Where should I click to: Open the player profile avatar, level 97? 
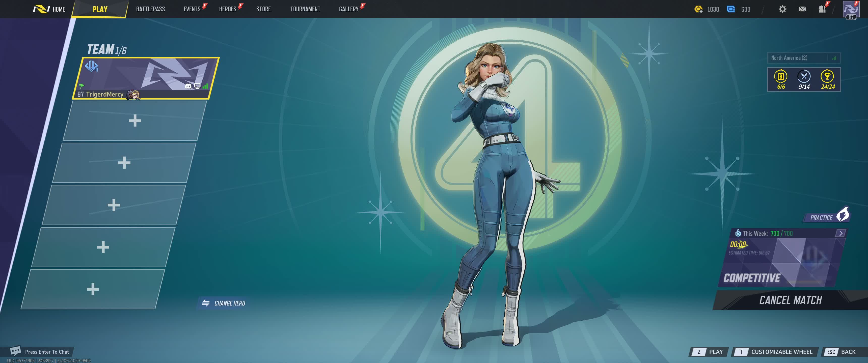click(x=851, y=9)
